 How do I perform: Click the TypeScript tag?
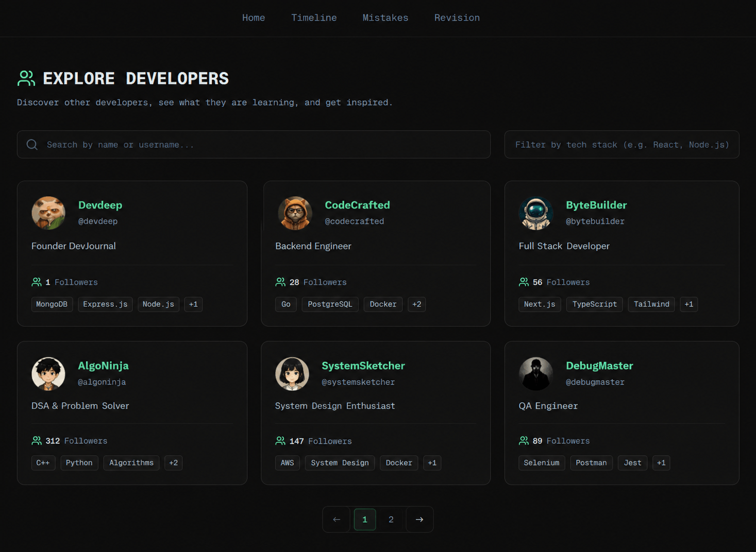click(595, 304)
